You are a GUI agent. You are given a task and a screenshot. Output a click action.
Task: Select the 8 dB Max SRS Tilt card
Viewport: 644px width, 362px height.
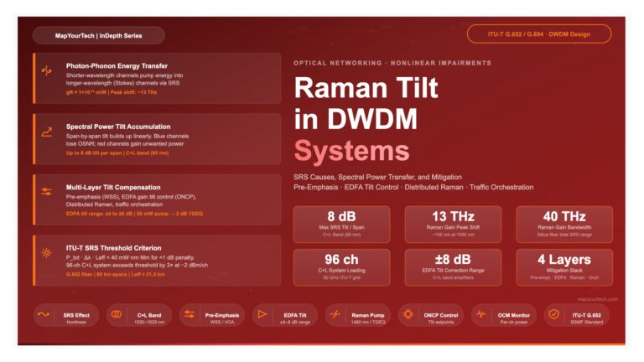pos(340,224)
